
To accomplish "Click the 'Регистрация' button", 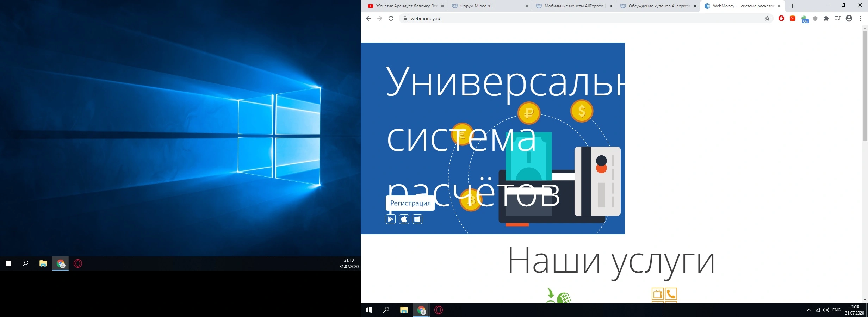I will pos(410,203).
